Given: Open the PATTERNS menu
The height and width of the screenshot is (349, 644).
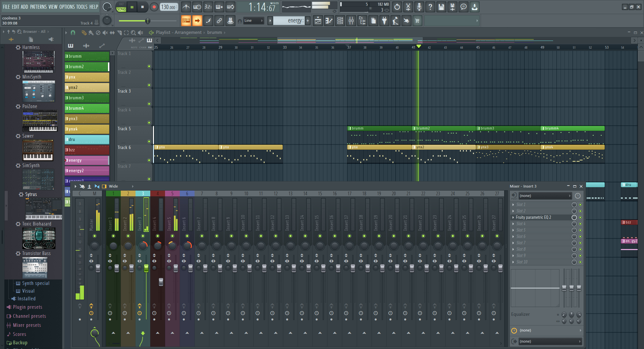Looking at the screenshot, I should coord(39,7).
